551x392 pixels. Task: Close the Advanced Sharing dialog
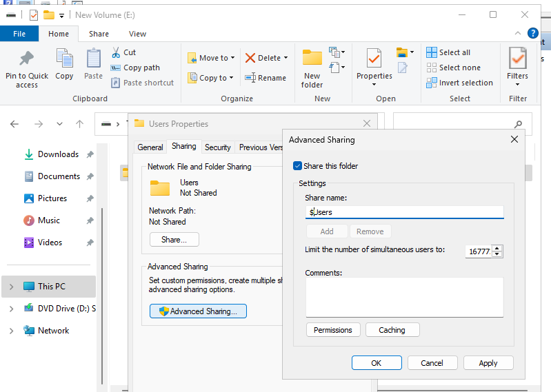click(x=514, y=139)
